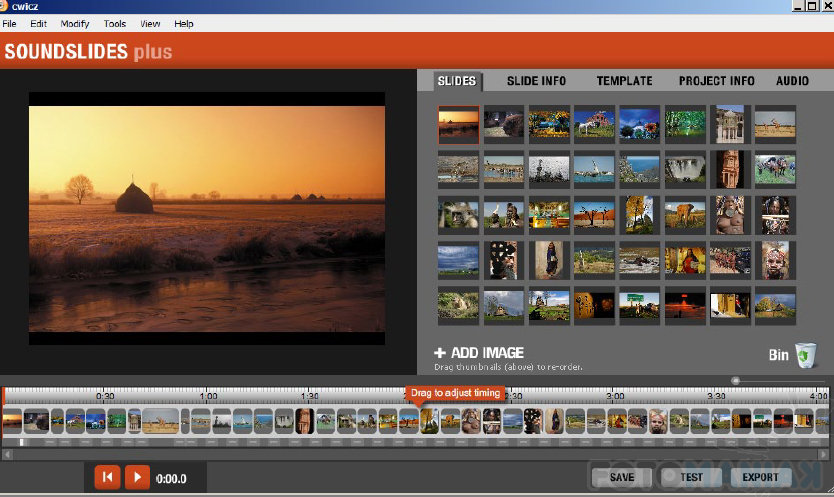Screen dimensions: 834x497
Task: Click the rewind-to-start button
Action: [x=107, y=477]
